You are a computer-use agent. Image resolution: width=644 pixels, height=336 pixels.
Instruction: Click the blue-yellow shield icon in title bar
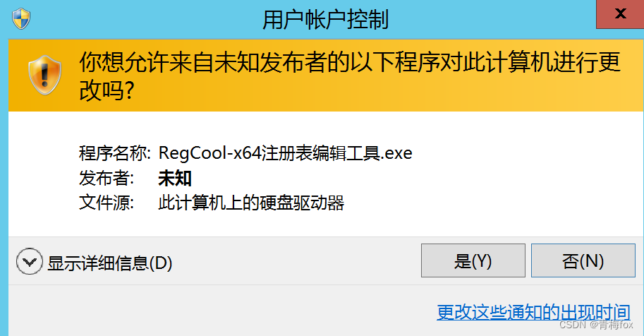point(21,19)
